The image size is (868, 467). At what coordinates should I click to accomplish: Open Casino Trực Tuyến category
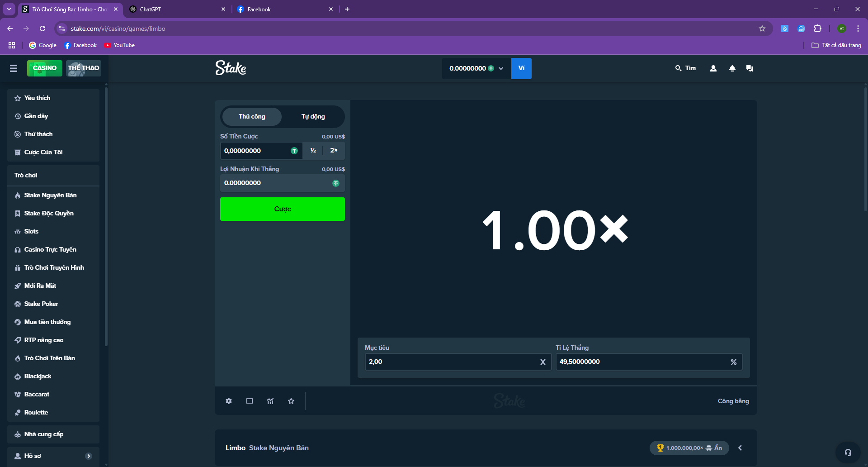click(x=53, y=250)
